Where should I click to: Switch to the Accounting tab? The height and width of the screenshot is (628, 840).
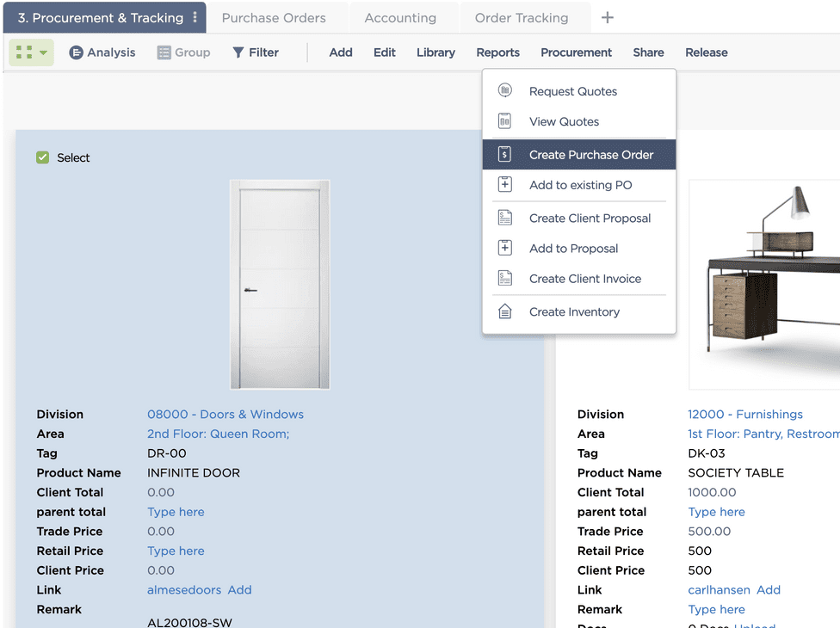pos(400,17)
